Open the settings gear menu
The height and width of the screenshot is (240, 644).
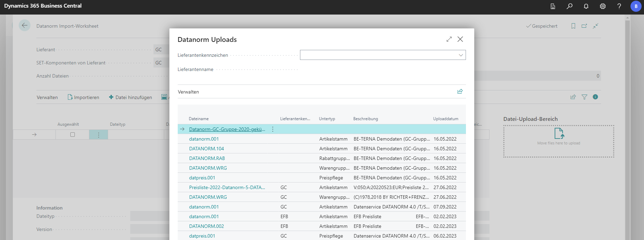[x=603, y=6]
